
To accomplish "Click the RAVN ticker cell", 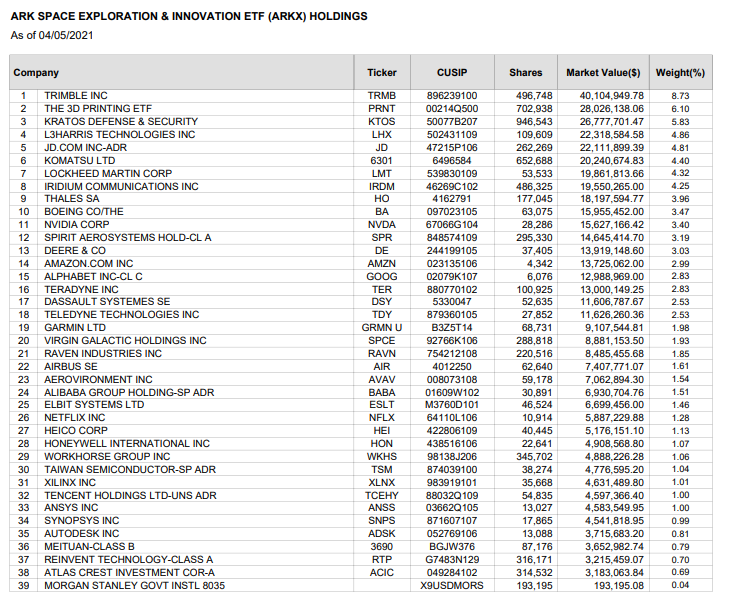I will (x=382, y=354).
